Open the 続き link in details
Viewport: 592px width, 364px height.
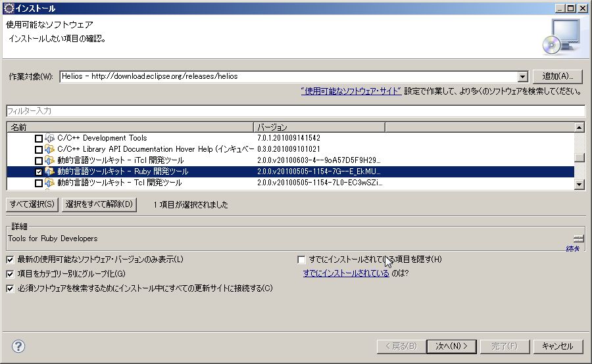click(x=573, y=248)
